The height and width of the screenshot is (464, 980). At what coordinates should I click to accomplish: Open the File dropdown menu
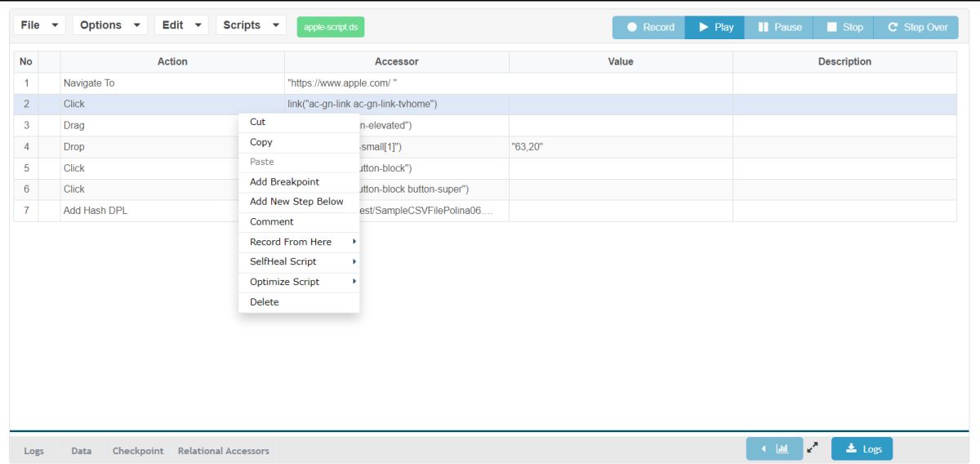coord(40,25)
